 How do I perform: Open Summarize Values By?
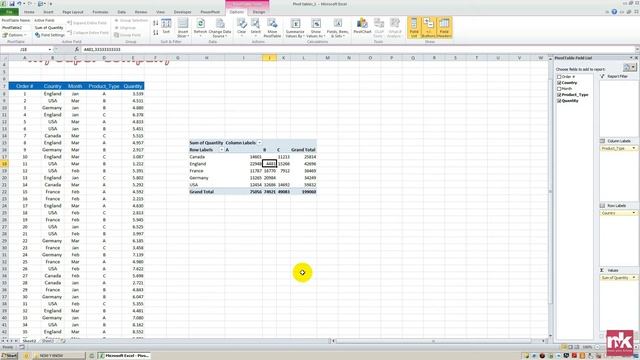point(295,28)
